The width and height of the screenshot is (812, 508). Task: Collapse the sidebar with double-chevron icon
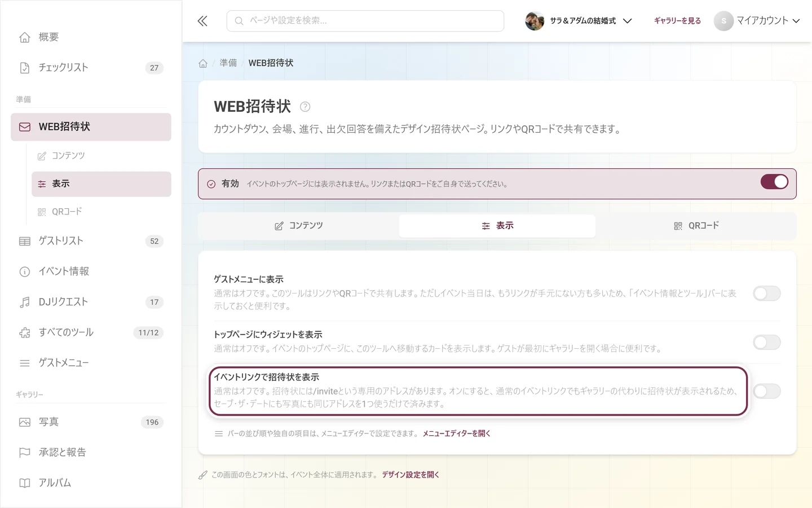click(202, 21)
